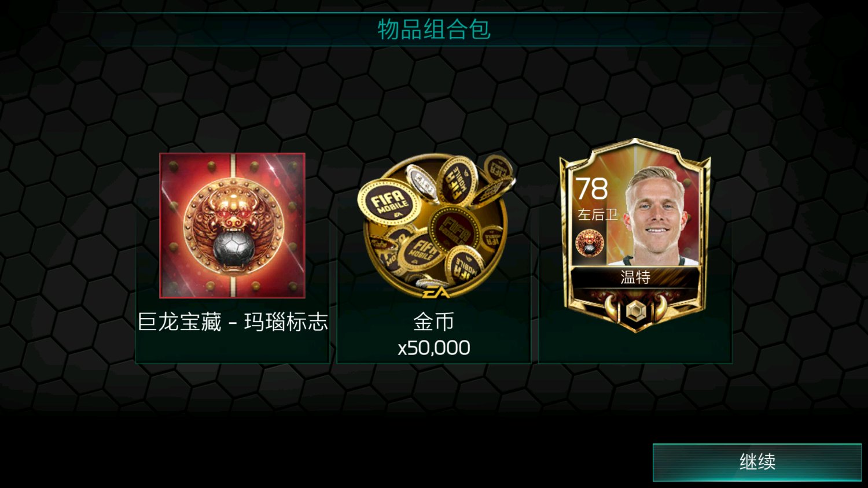Click the small dragon badge on player card
The height and width of the screenshot is (488, 868).
tap(590, 242)
